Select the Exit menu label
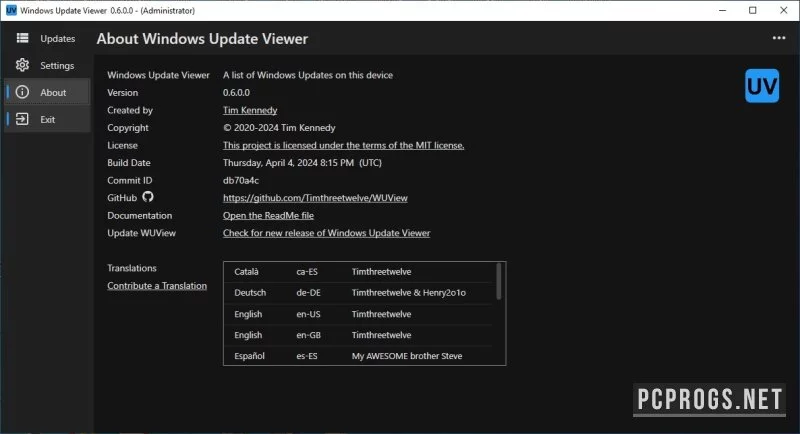 47,120
